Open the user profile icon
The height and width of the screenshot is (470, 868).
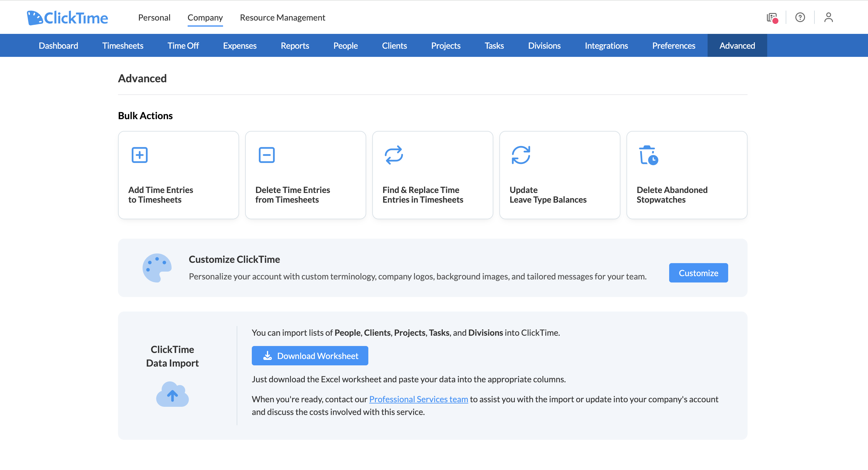coord(828,17)
